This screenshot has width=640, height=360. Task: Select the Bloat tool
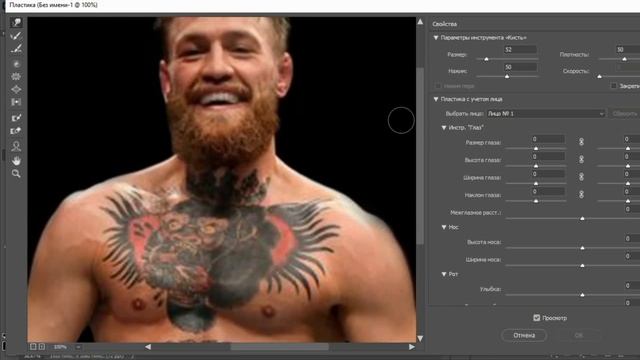point(16,89)
